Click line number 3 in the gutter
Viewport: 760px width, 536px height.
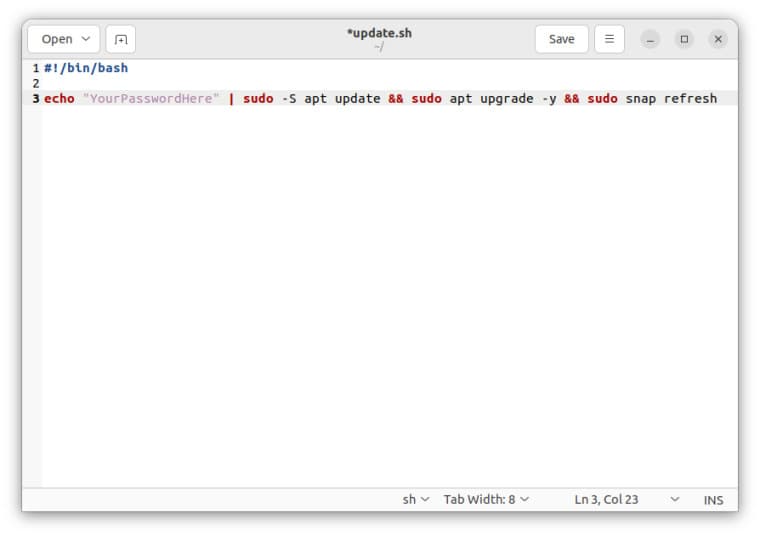[35, 99]
